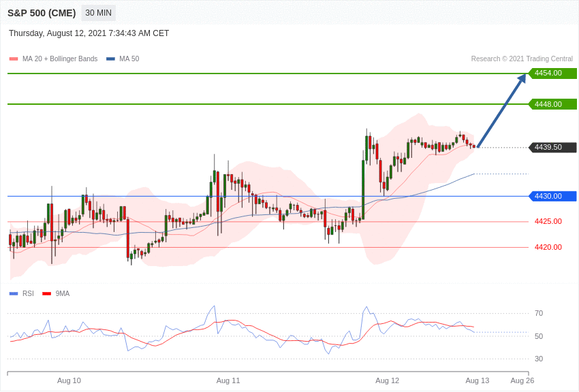Click the RSI 70 level label

[539, 314]
